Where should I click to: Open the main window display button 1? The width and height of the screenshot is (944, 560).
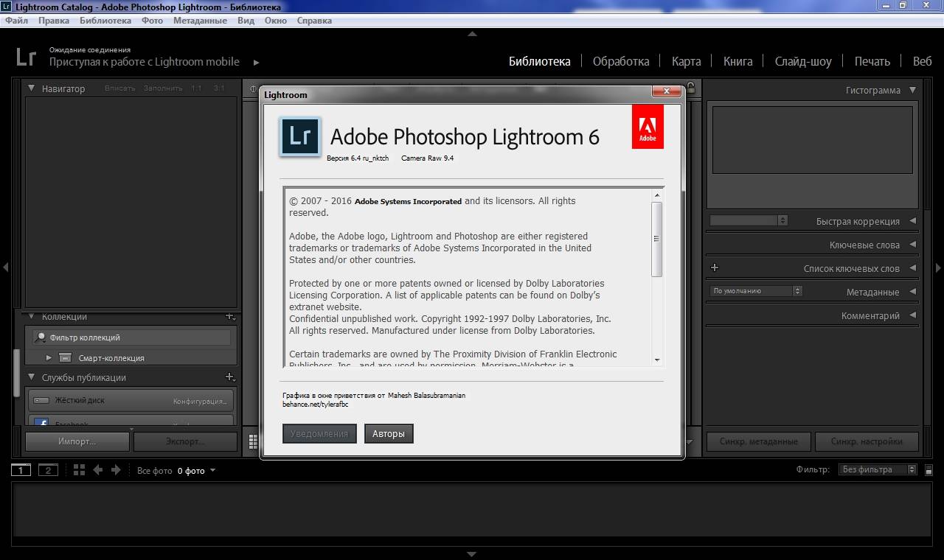21,470
